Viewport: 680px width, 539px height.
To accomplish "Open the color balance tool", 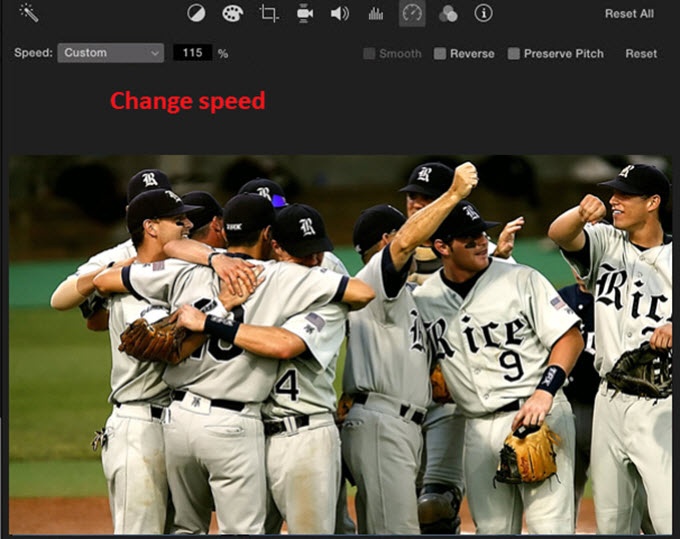I will coord(197,13).
